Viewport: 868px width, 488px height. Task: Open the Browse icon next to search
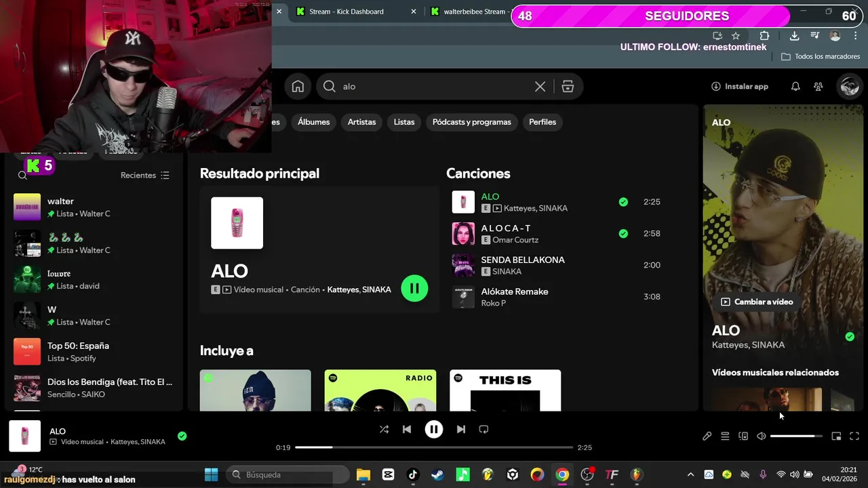(568, 86)
